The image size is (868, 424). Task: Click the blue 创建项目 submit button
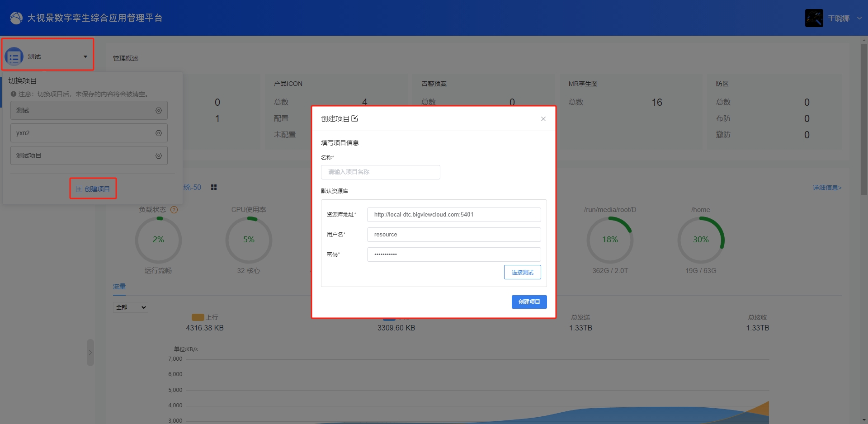[x=529, y=302]
